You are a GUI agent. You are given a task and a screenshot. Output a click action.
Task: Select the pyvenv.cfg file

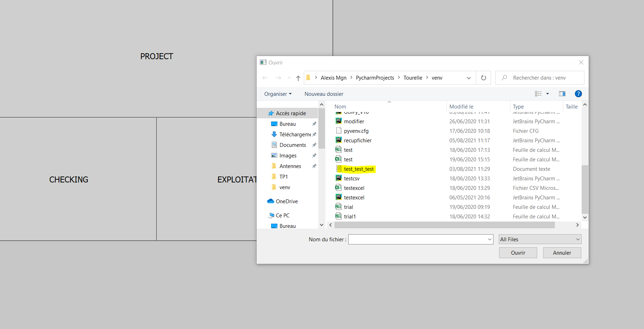[x=356, y=131]
